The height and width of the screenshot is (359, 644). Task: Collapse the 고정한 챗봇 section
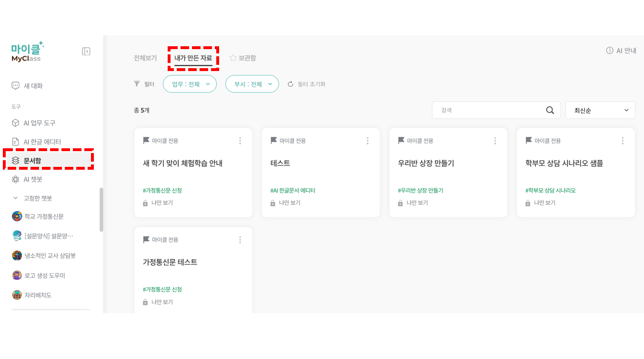15,198
